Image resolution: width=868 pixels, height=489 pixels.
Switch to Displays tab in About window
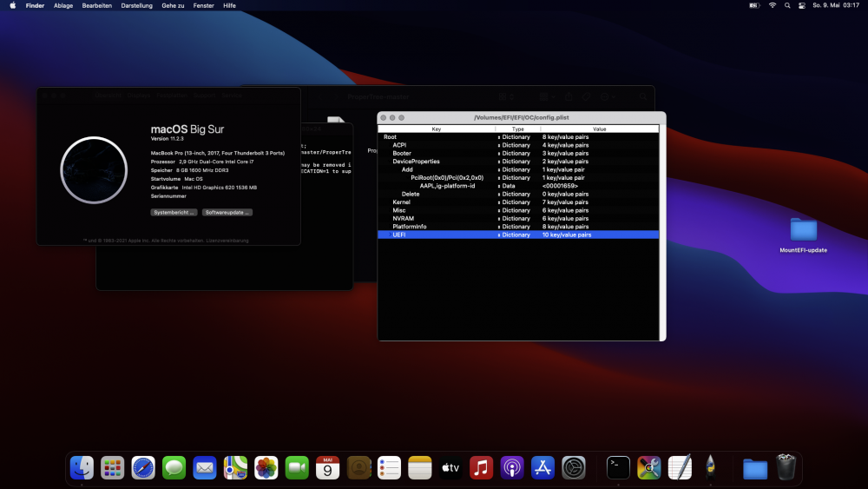tap(139, 96)
